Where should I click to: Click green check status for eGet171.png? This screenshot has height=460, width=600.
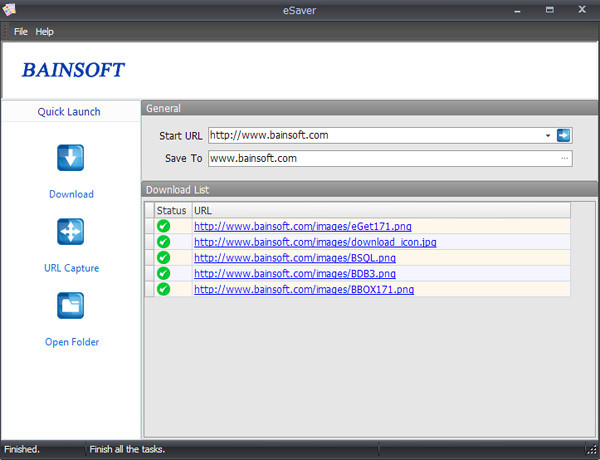(x=163, y=226)
